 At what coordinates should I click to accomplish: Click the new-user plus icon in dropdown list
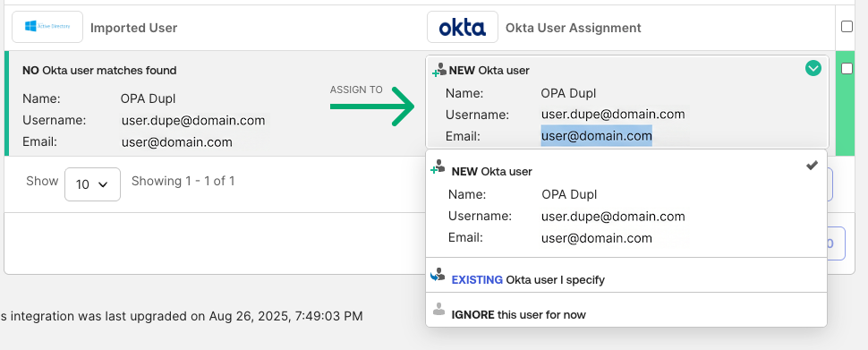[x=438, y=167]
